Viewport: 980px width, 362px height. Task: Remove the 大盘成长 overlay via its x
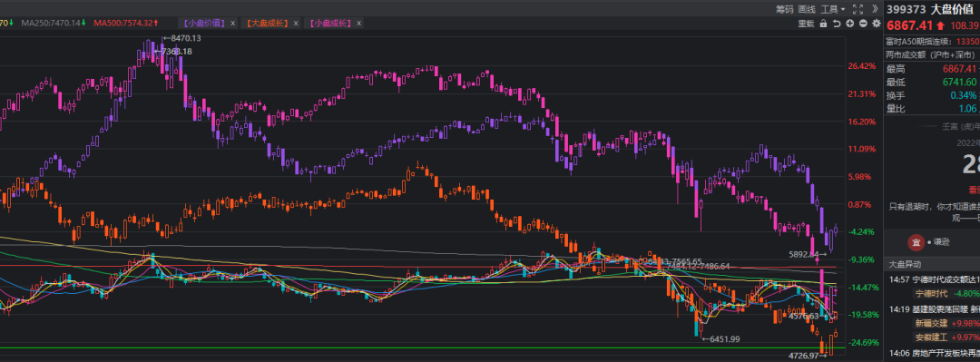[x=296, y=23]
